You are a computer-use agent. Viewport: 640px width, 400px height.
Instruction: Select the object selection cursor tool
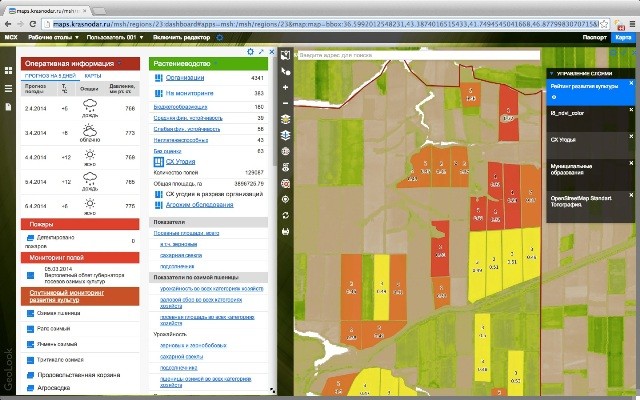coord(285,71)
